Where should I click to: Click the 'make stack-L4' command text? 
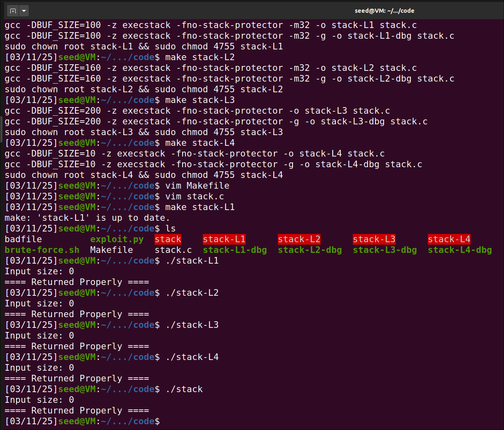[200, 143]
